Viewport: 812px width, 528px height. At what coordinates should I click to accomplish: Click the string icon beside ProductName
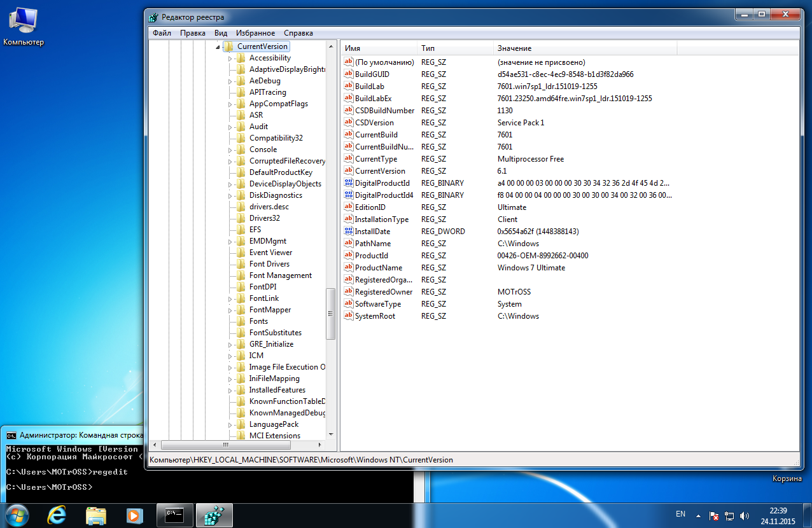coord(348,267)
